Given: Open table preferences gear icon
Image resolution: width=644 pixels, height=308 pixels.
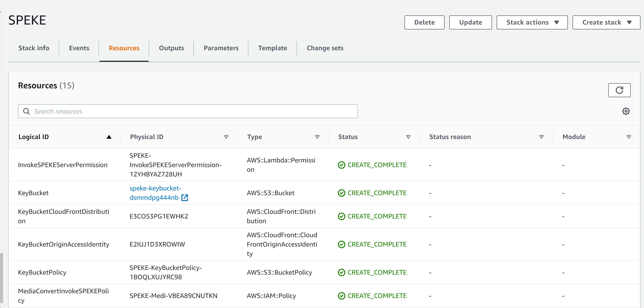Looking at the screenshot, I should coord(626,111).
